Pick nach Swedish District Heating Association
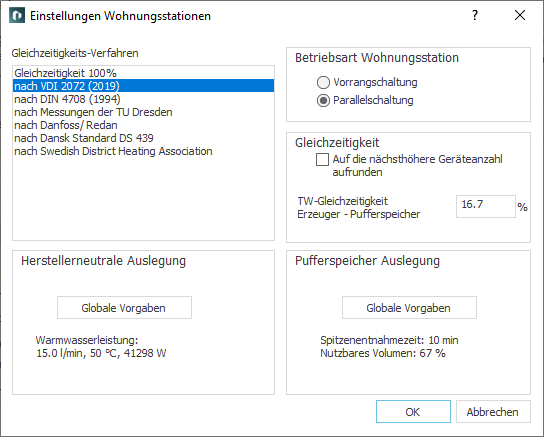Image resolution: width=544 pixels, height=437 pixels. pyautogui.click(x=143, y=151)
